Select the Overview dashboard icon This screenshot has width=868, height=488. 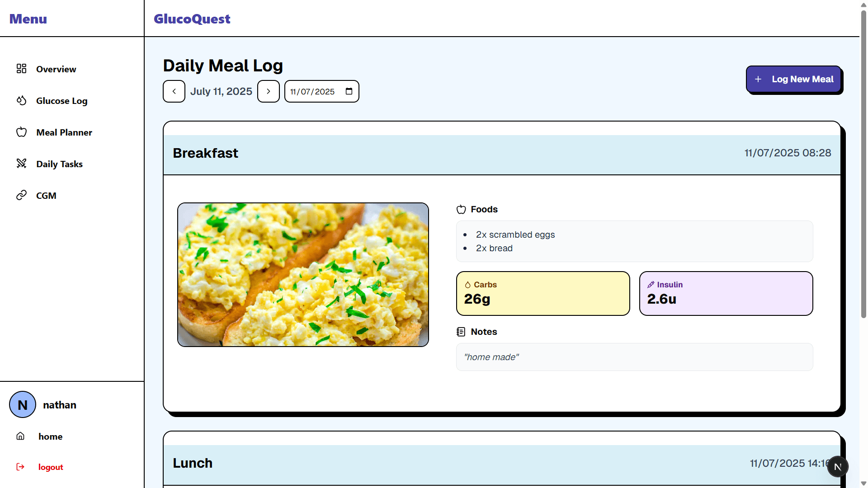point(21,69)
